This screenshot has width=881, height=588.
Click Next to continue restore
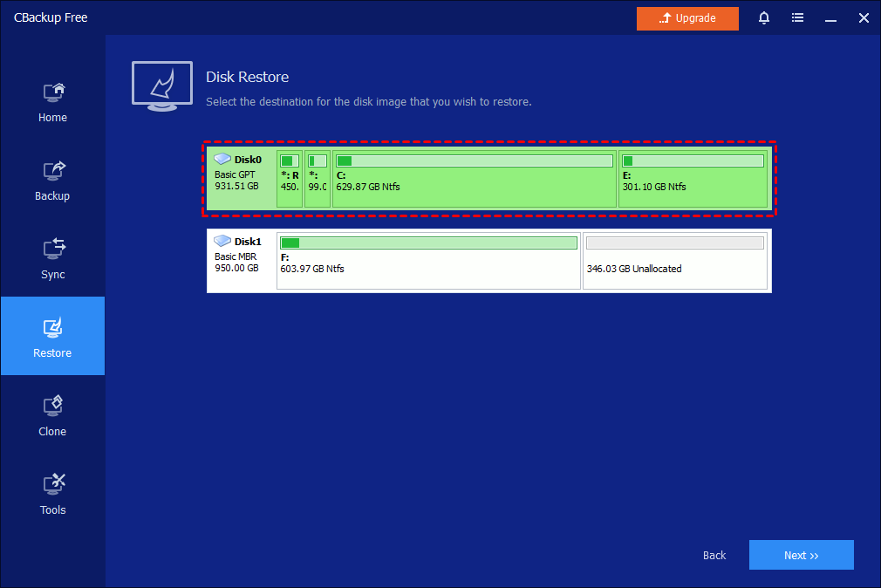coord(801,555)
